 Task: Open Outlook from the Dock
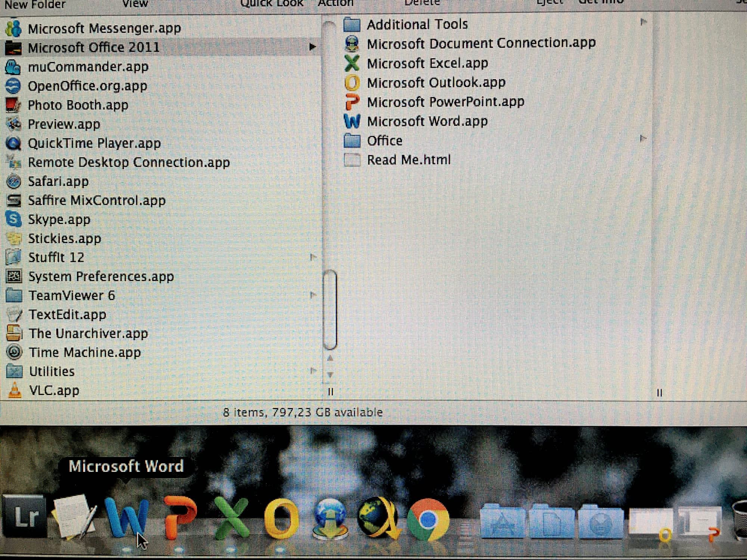(x=281, y=519)
